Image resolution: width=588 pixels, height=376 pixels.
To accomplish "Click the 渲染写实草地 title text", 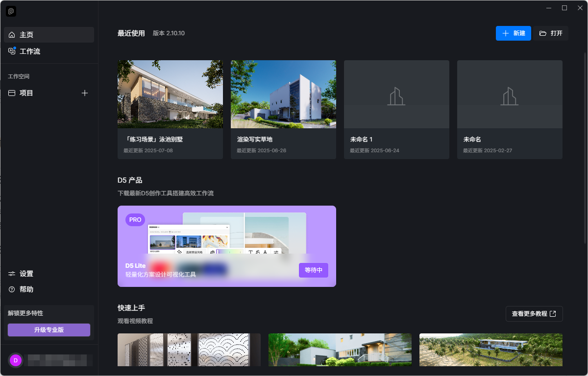I will coord(255,140).
